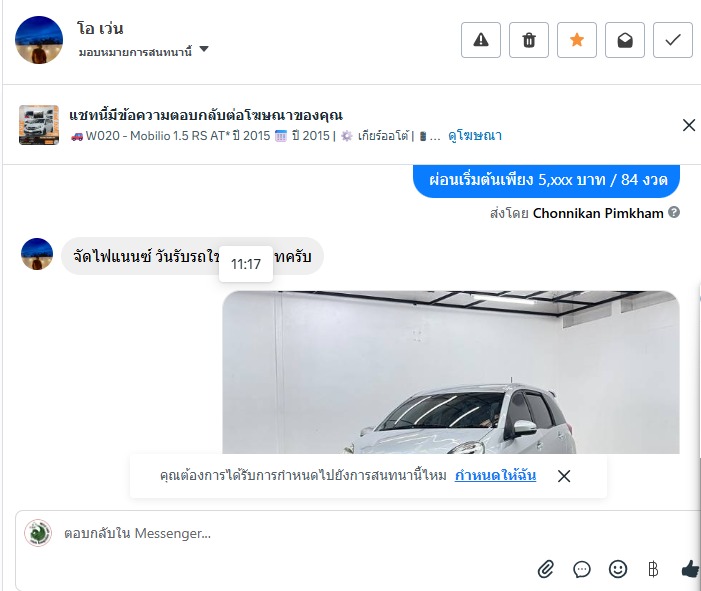Screen dimensions: 701x591
Task: Mark conversation done with checkmark button
Action: click(673, 40)
